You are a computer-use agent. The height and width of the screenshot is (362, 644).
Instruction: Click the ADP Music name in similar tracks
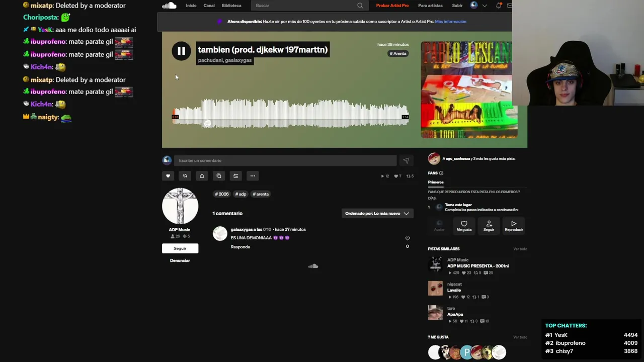click(458, 260)
